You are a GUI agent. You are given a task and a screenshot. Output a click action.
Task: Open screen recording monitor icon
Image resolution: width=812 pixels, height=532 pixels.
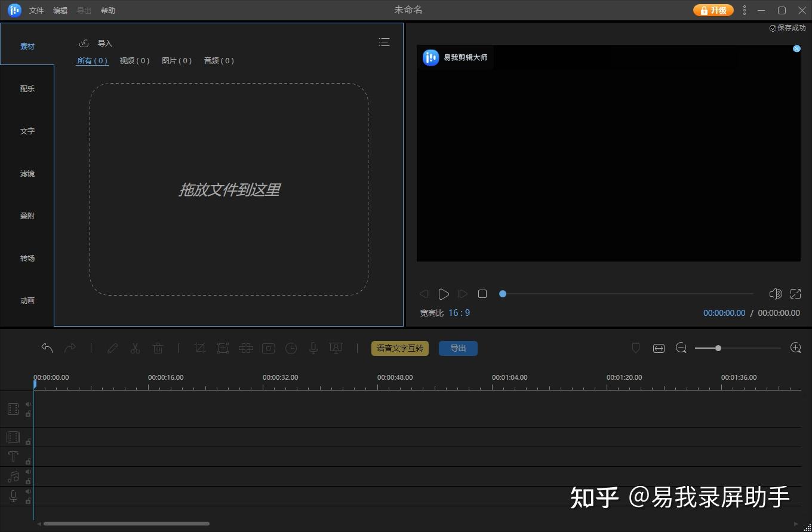click(336, 348)
